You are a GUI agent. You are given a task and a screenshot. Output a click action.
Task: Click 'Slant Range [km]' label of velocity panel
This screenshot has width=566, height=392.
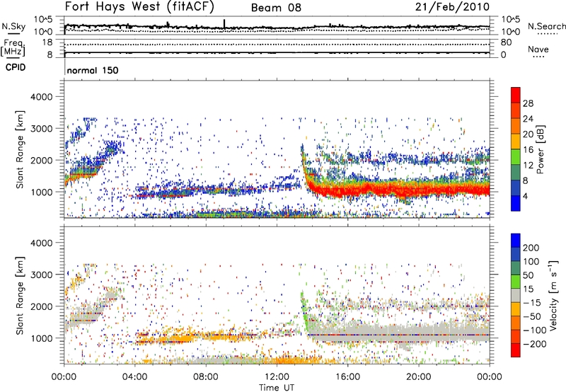[x=20, y=295]
